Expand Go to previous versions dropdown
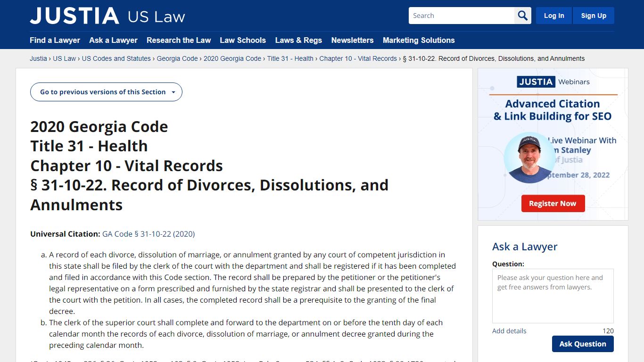The image size is (644, 362). point(106,92)
